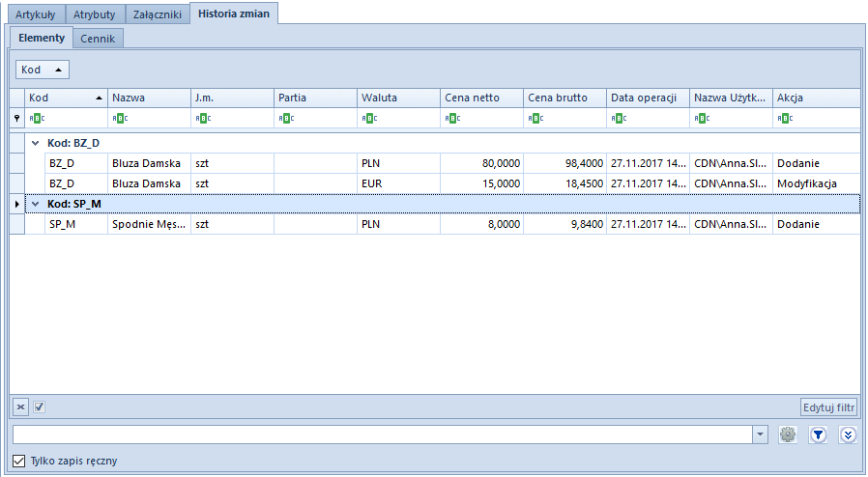Click filter condition icon in Nazwa Użytk... filter cell
This screenshot has width=868, height=477.
tap(702, 118)
